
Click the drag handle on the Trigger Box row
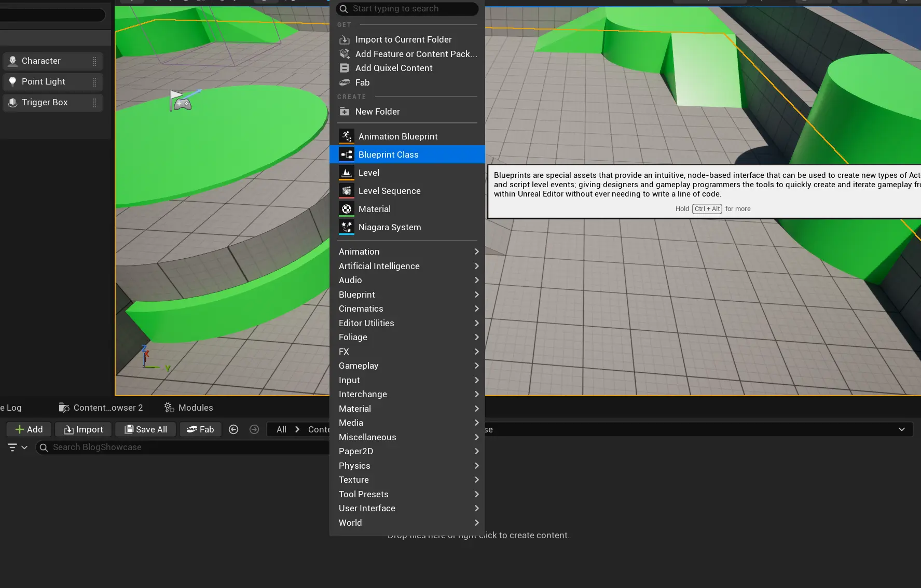[x=94, y=103]
